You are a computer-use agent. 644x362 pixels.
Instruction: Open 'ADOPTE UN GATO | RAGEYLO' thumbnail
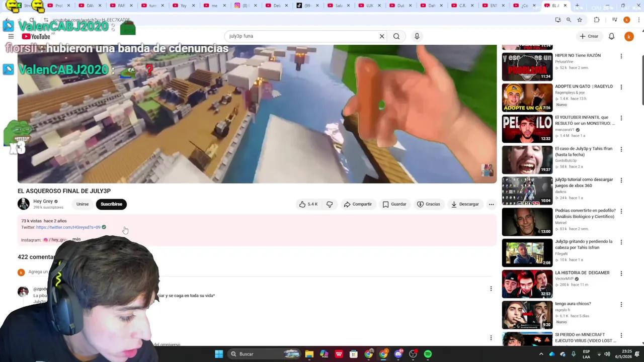coord(527,98)
